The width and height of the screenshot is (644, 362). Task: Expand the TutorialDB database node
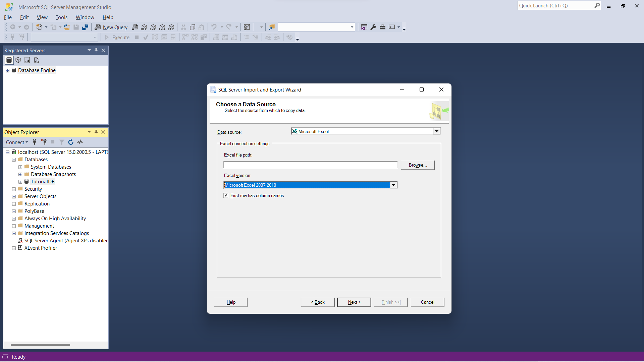(20, 182)
